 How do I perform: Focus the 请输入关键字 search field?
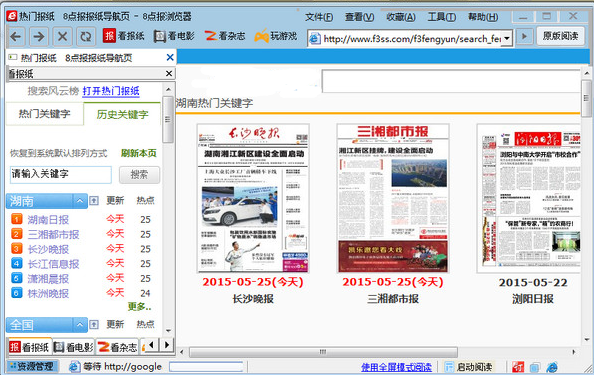click(x=61, y=174)
